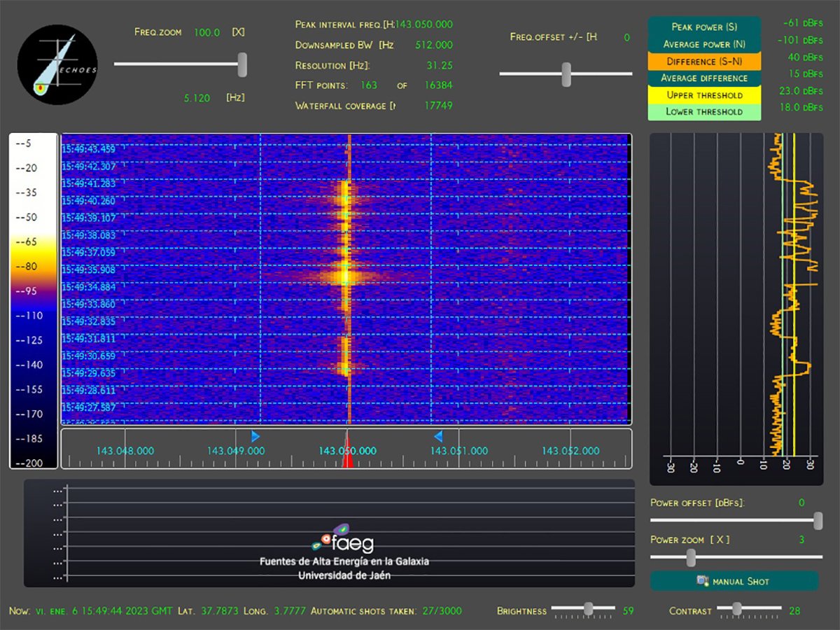
Task: Click the Power offset slider handle
Action: tap(818, 520)
